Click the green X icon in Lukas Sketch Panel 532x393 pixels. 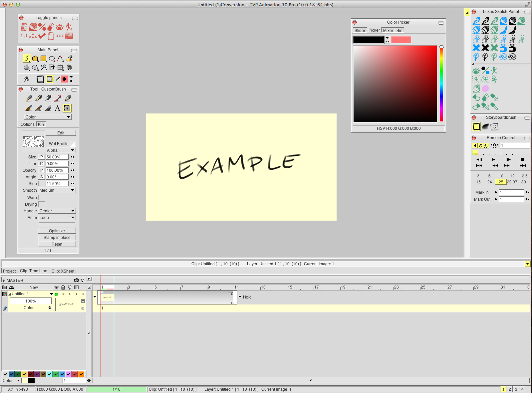coord(494,48)
